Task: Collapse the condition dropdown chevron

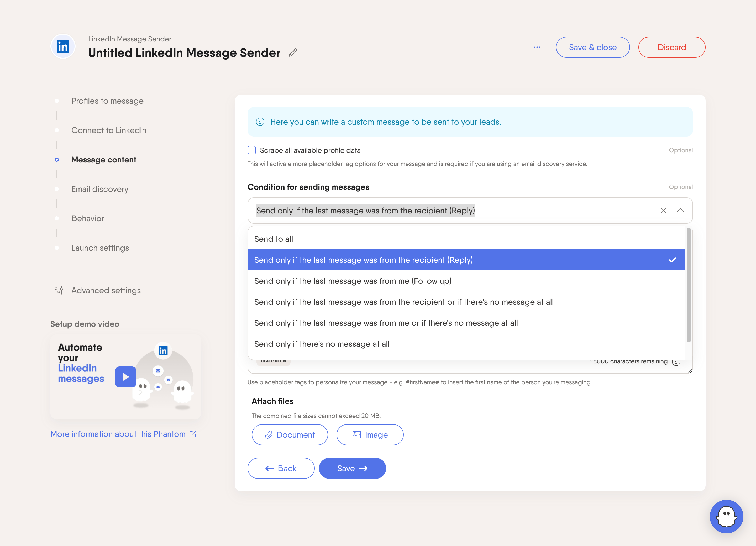Action: coord(680,210)
